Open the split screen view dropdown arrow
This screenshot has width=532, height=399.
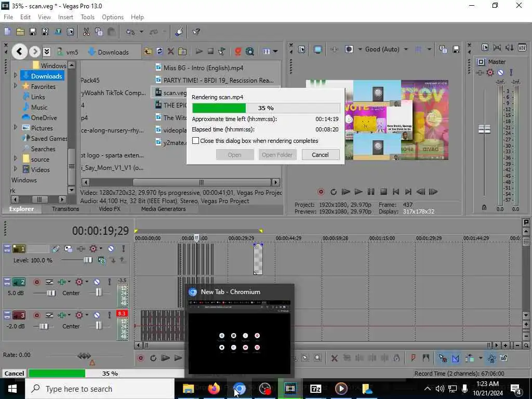pos(360,49)
